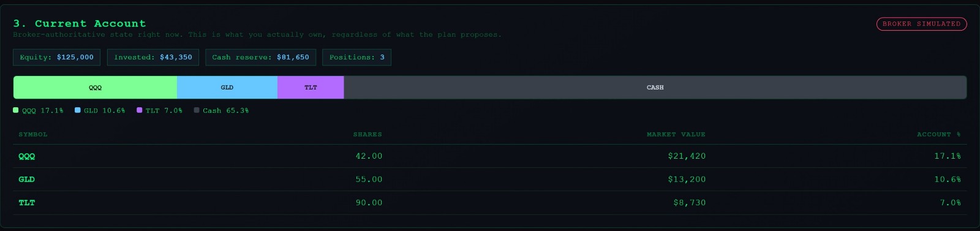Select the GLD segment in allocation bar
Screen dimensions: 980x231
227,88
